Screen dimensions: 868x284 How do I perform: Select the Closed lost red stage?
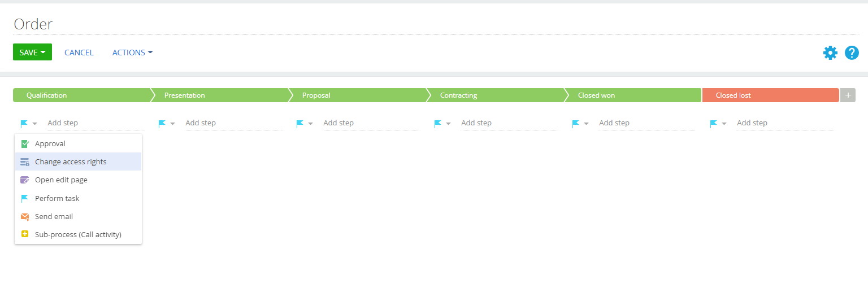pyautogui.click(x=771, y=95)
